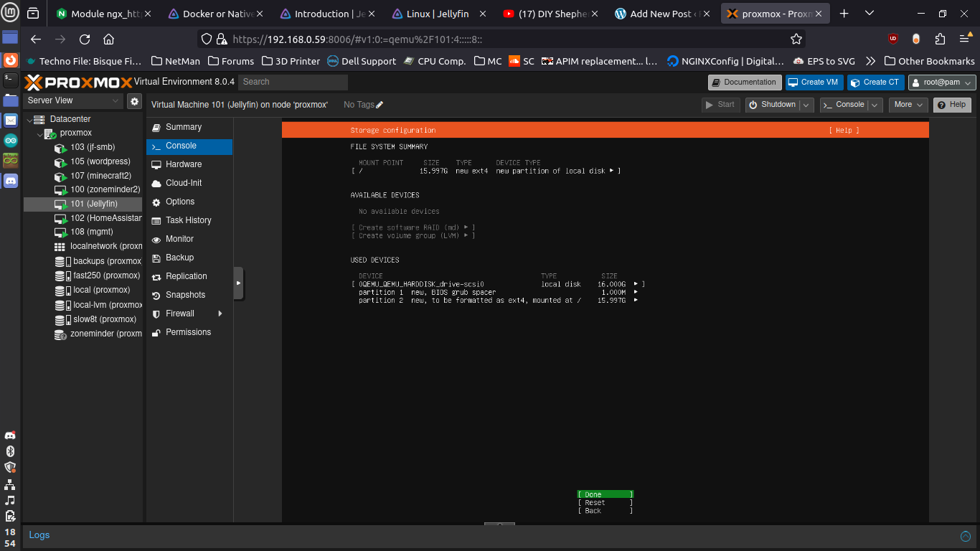
Task: Click the uBlock Origin extension icon
Action: click(892, 39)
